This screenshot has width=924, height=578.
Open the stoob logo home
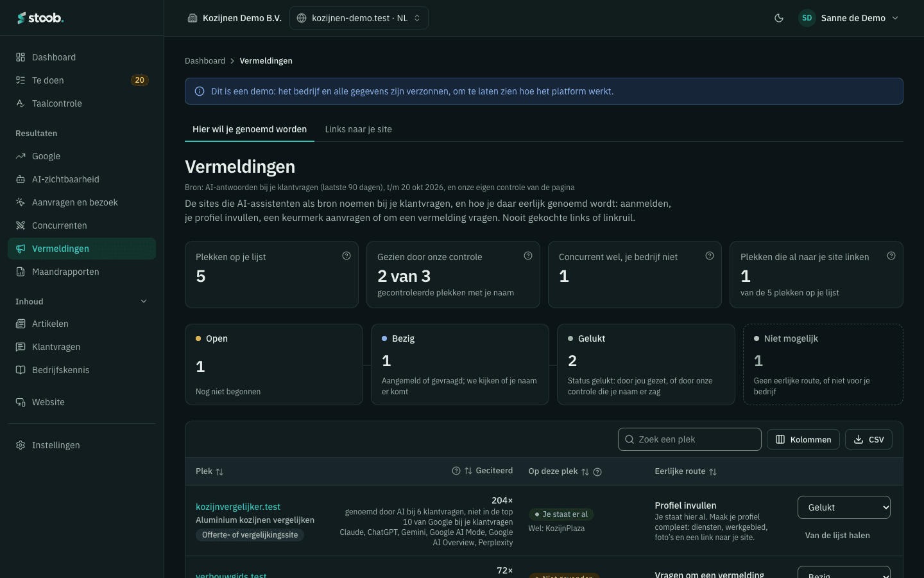click(x=40, y=18)
